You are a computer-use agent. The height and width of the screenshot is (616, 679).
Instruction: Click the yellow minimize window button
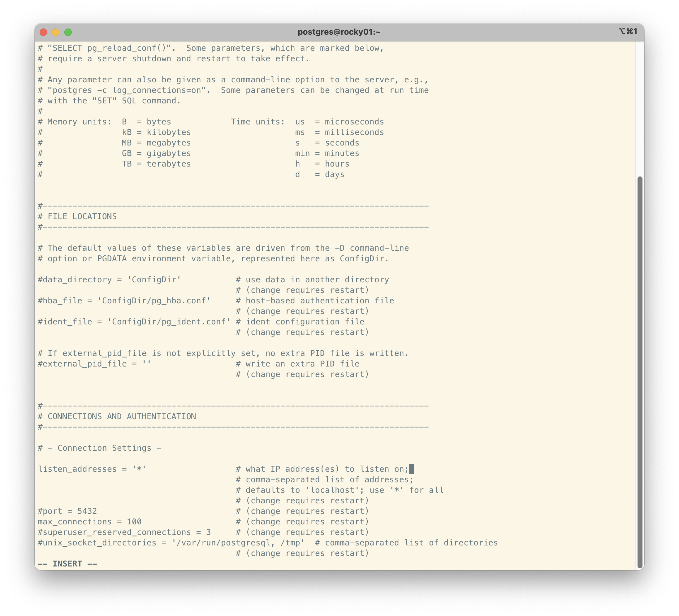[x=56, y=32]
